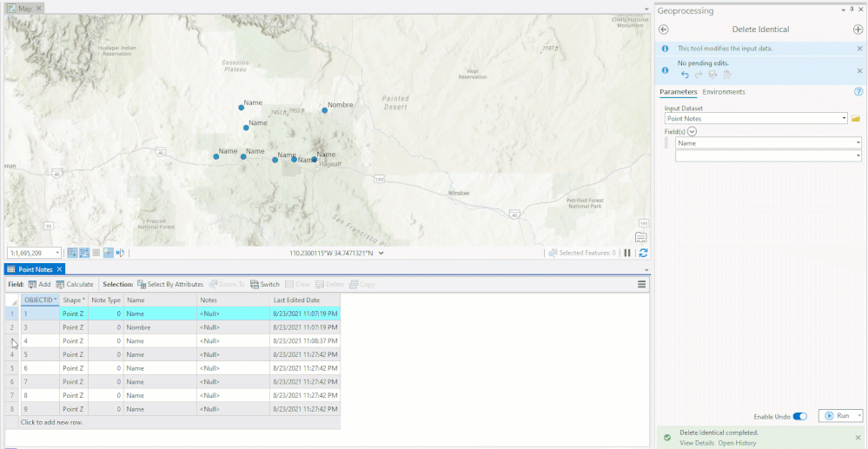This screenshot has height=449, width=868.
Task: Pause map drawing with the pause icon
Action: click(x=627, y=253)
